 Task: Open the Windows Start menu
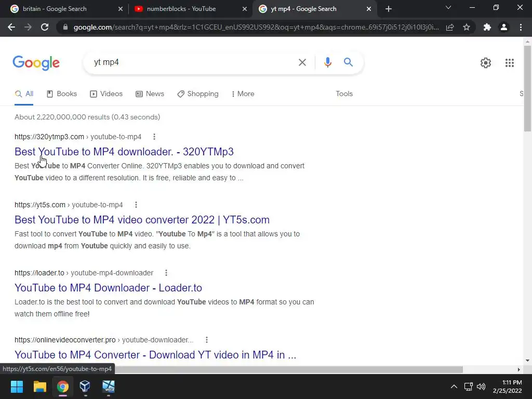[17, 387]
